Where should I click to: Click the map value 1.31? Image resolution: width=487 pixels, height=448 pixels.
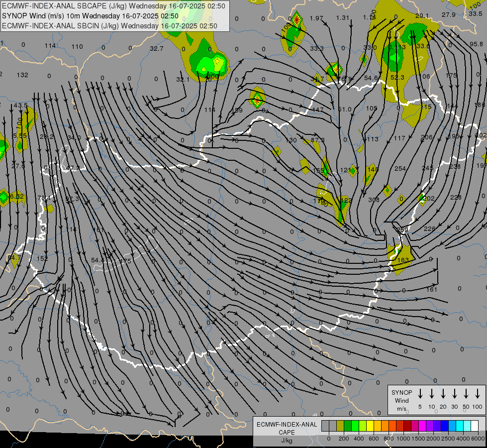(x=343, y=18)
